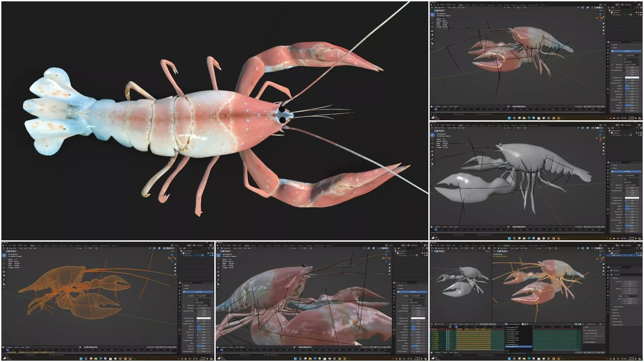Activate Rotate tool in textured rig screenshot
This screenshot has width=644, height=362.
pyautogui.click(x=432, y=27)
